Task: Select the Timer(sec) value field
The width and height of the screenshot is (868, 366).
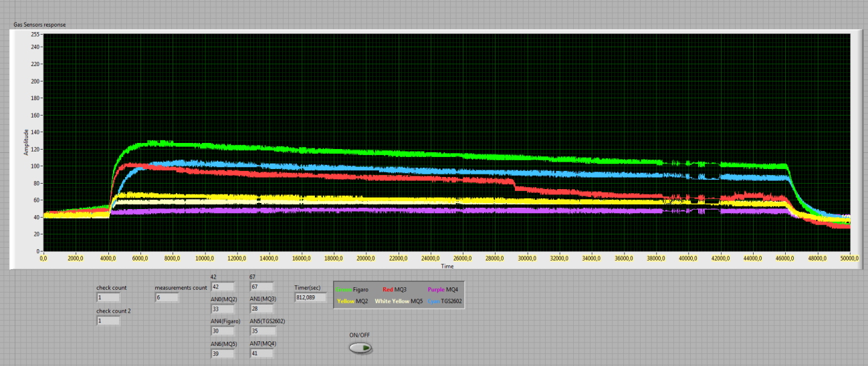Action: click(x=310, y=298)
